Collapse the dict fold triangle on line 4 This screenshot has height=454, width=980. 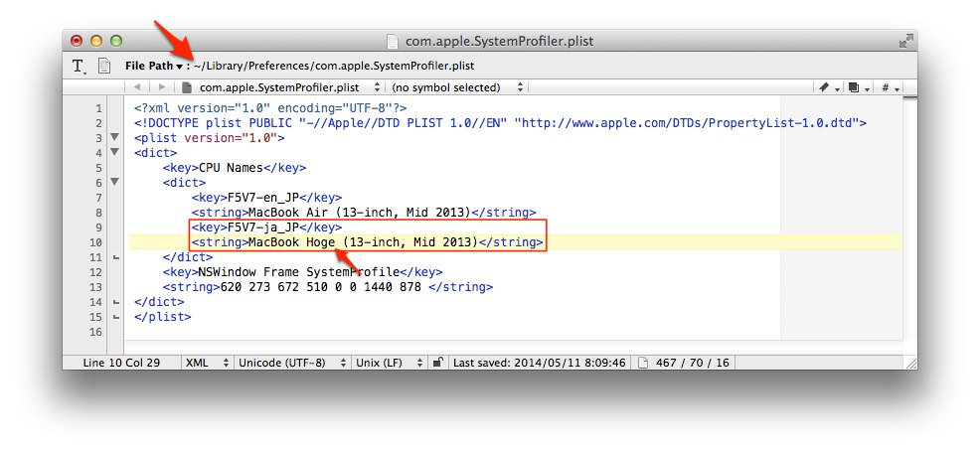click(114, 152)
